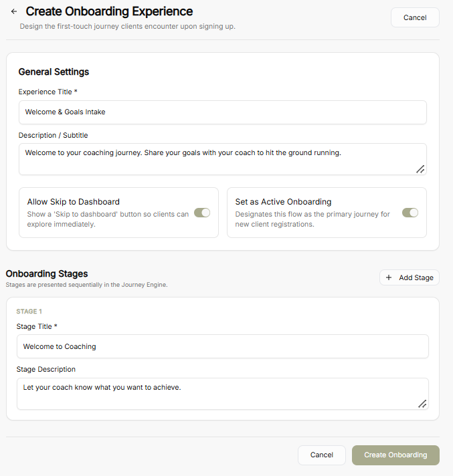Click the 'Set as Active Onboarding' title
453x476 pixels.
click(x=283, y=202)
